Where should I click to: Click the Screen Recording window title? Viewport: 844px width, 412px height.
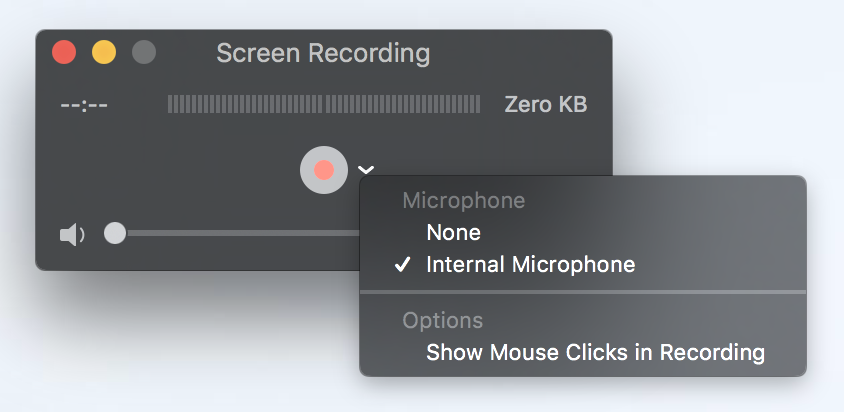coord(323,53)
